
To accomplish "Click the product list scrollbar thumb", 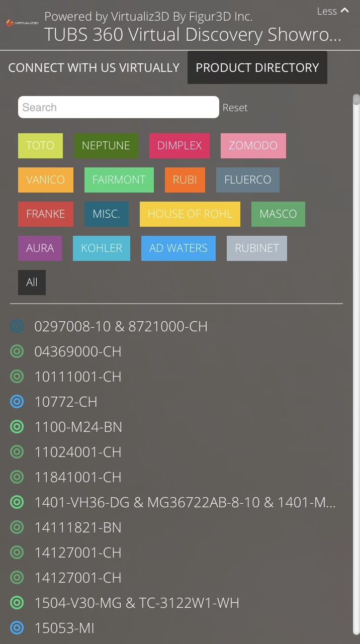I will click(x=356, y=99).
